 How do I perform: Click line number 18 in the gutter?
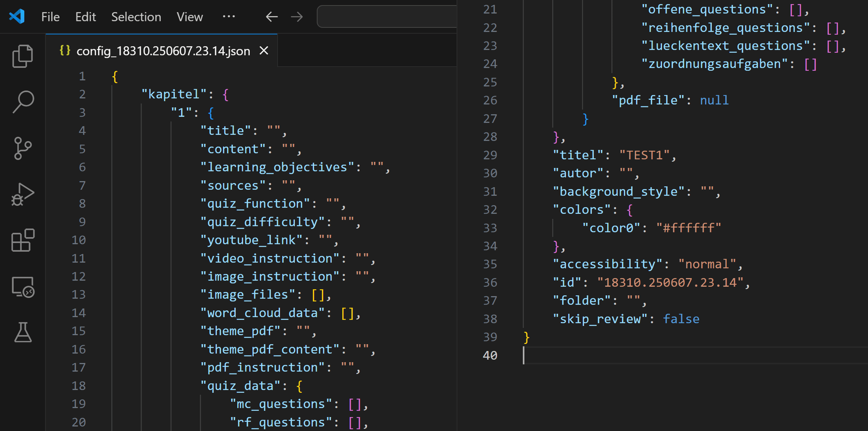tap(78, 386)
